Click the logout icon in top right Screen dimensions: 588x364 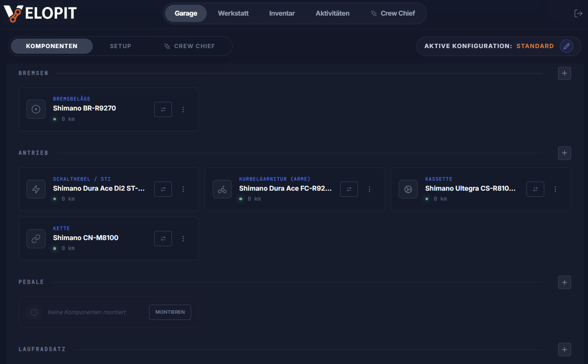[578, 13]
